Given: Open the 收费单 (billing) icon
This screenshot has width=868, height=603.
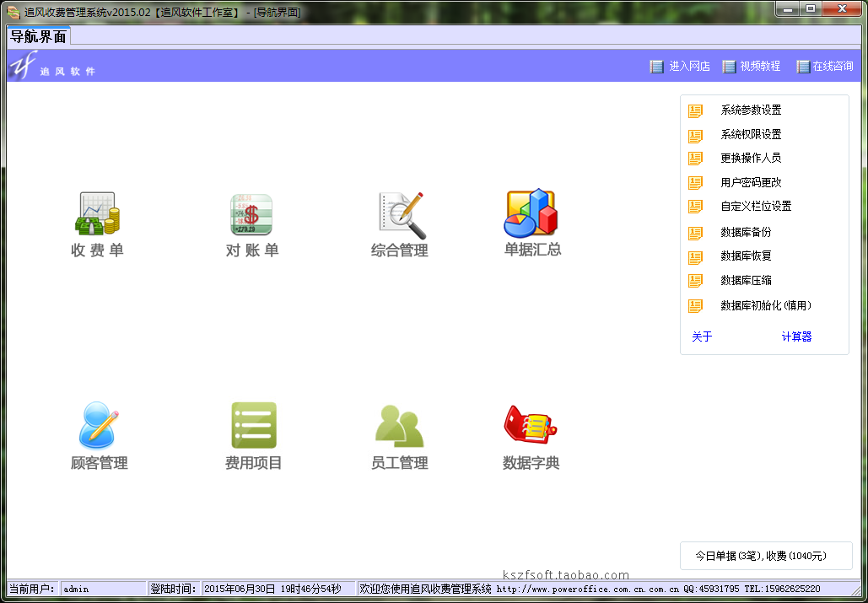Looking at the screenshot, I should pos(98,213).
